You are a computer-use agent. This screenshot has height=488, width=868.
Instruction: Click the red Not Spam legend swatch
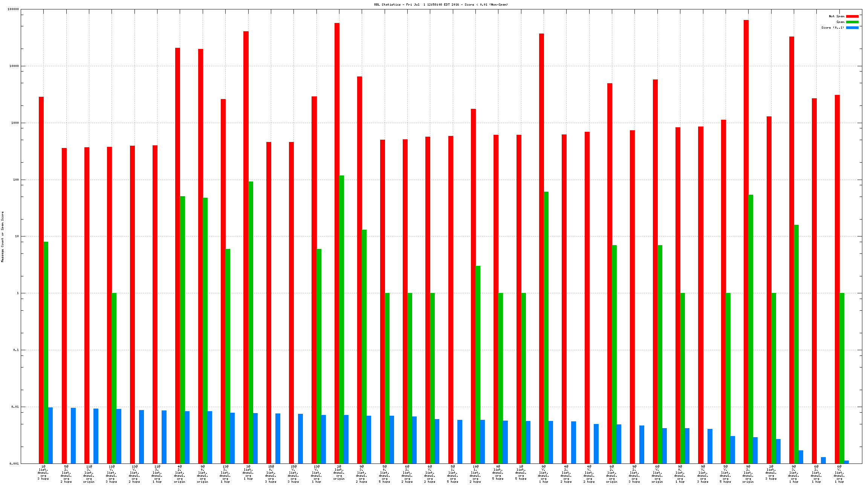(852, 16)
